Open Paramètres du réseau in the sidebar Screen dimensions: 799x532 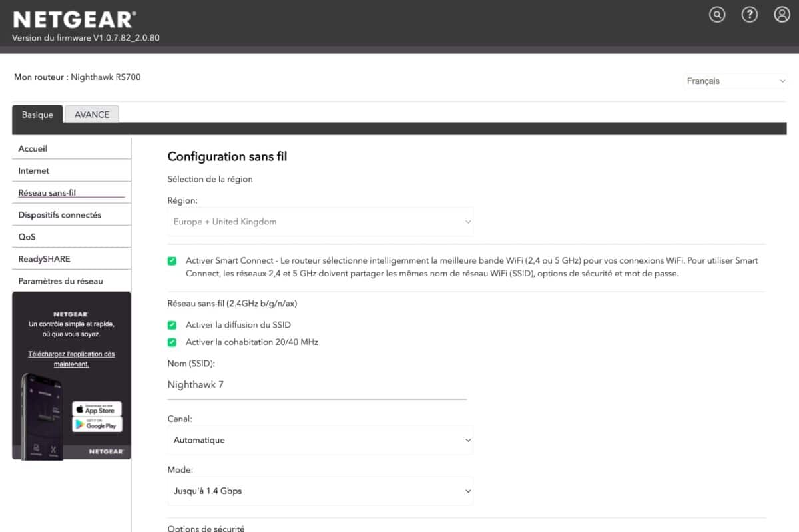[71, 281]
